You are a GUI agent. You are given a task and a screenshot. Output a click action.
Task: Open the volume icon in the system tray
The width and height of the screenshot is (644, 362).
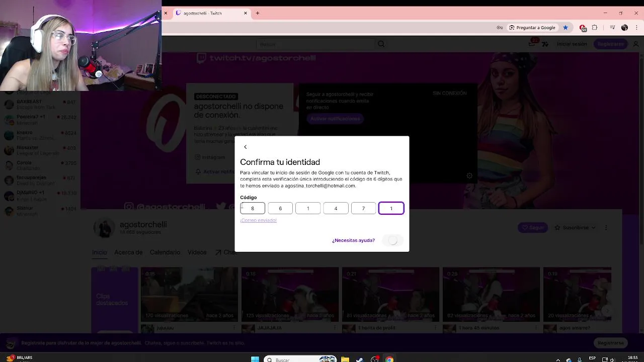(x=612, y=359)
